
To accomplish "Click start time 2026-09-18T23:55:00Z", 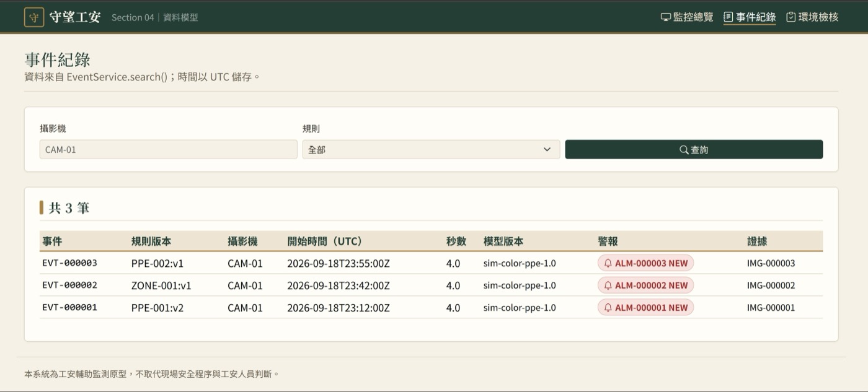I will click(x=339, y=263).
